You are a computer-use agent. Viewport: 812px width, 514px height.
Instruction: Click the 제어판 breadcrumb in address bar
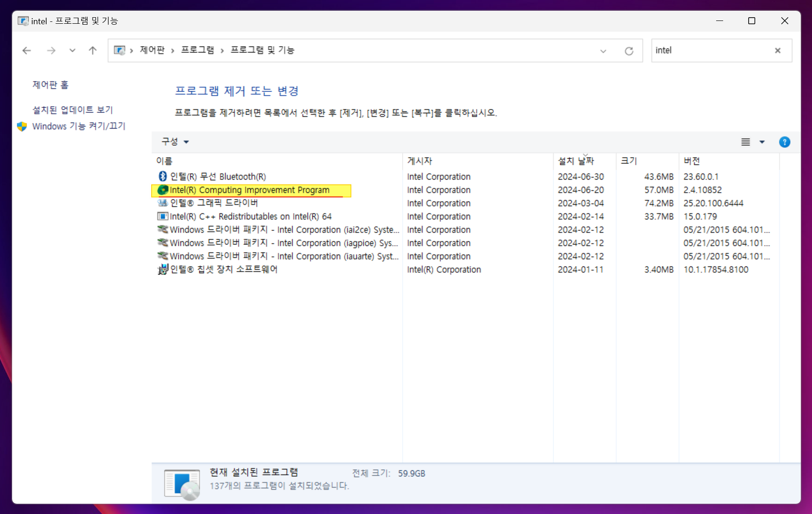[152, 50]
